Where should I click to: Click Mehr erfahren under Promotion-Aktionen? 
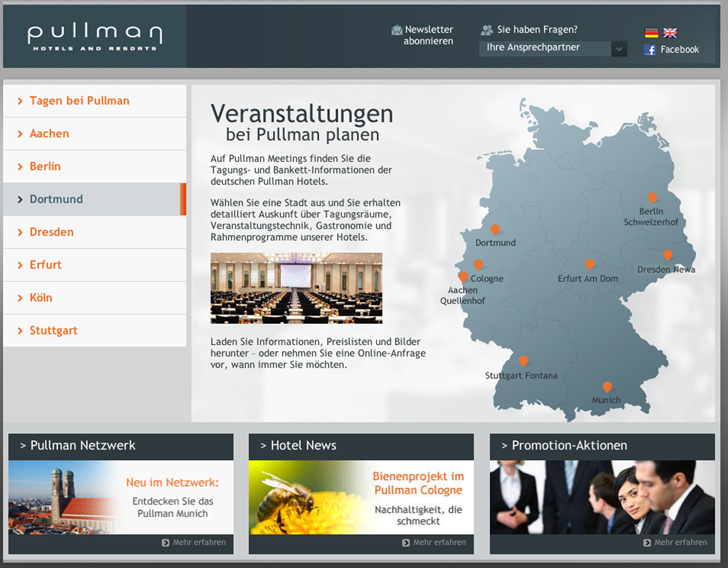[680, 543]
